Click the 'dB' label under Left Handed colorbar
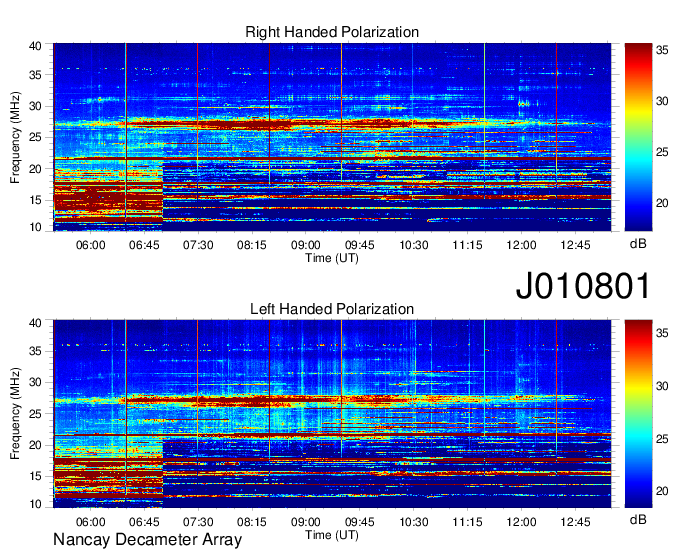Viewport: 680px width, 552px height. [x=638, y=520]
